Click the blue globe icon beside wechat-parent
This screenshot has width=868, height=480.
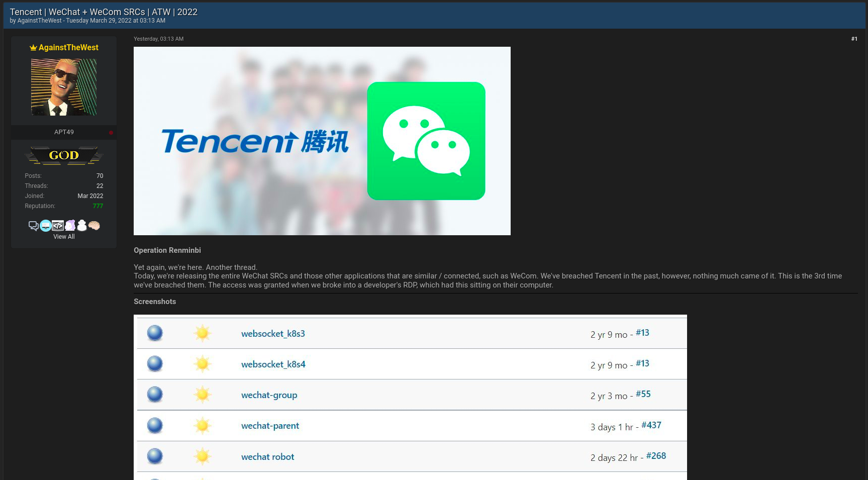(x=155, y=425)
